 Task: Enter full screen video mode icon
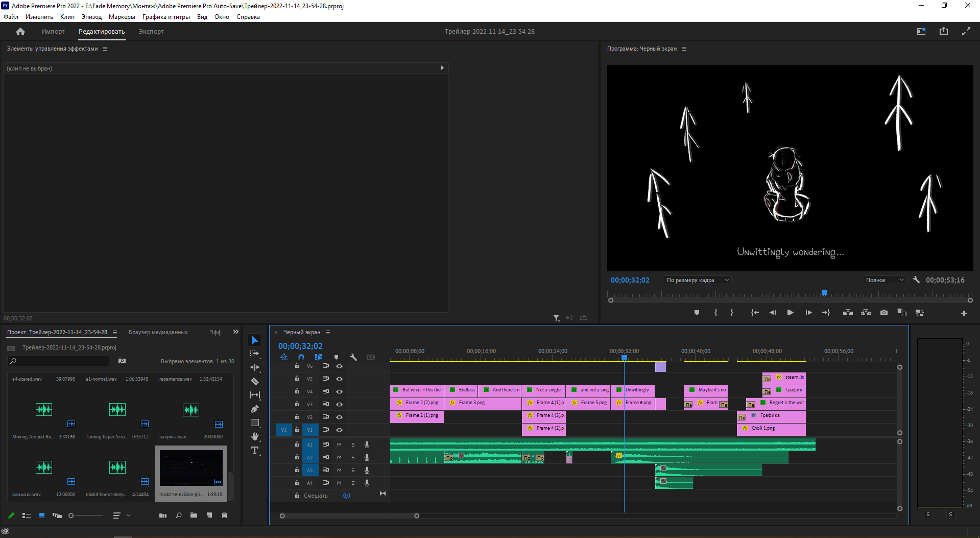966,31
